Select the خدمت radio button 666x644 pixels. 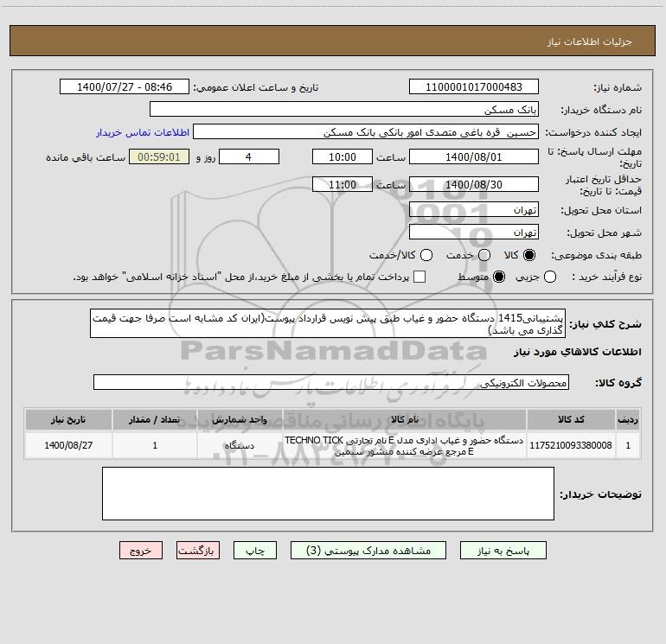click(x=484, y=255)
